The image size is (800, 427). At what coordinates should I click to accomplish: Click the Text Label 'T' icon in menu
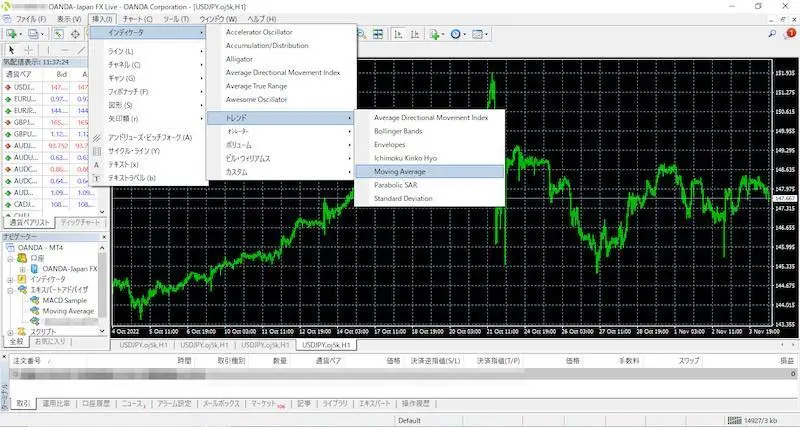click(97, 179)
